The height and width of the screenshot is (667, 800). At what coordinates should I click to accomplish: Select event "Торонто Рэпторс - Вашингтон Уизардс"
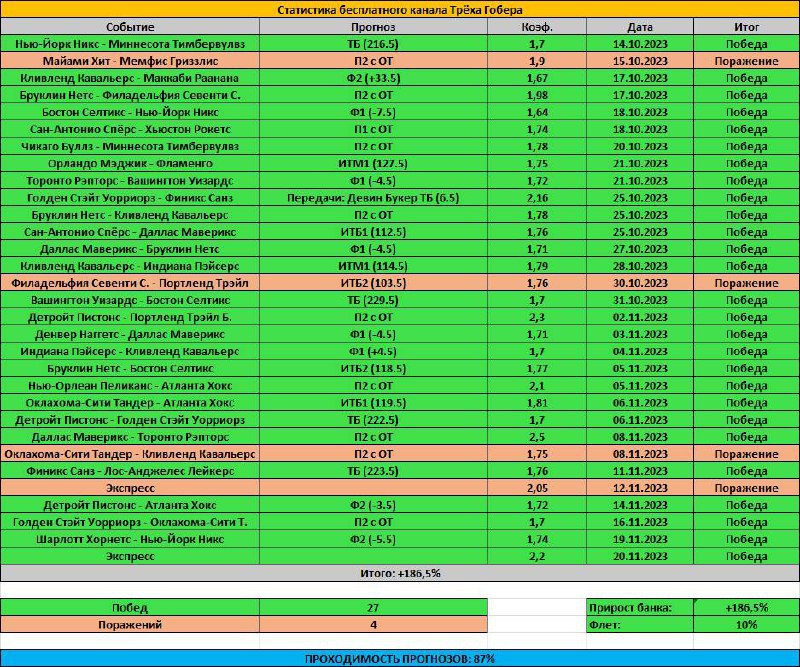[130, 181]
